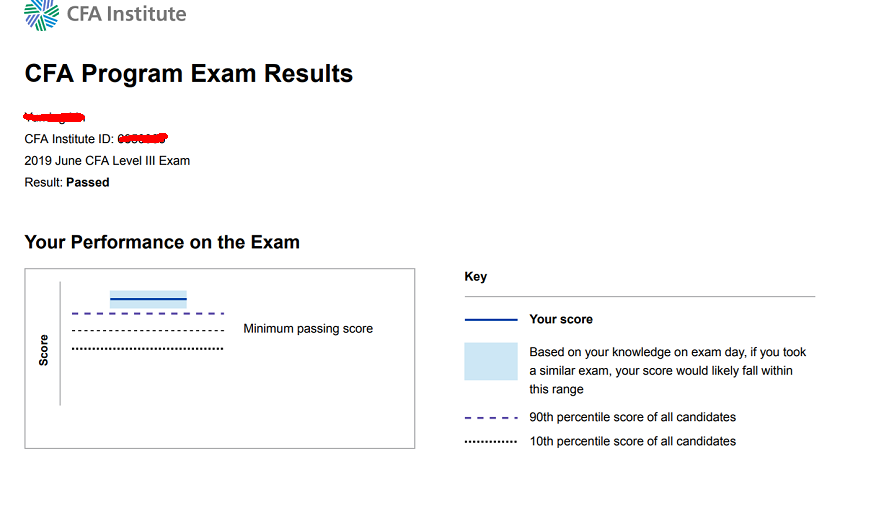
Task: Click the dotted 10th percentile line in chart
Action: click(148, 349)
